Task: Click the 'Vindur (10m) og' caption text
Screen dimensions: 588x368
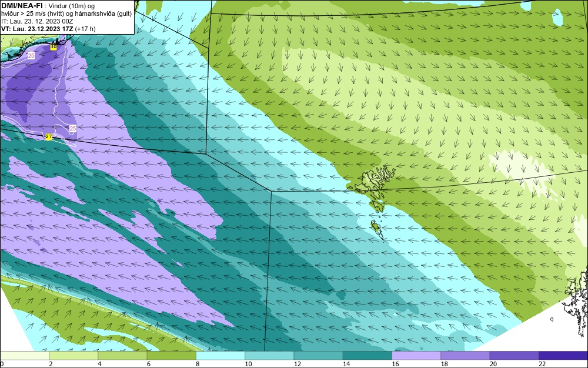Action: coord(72,6)
